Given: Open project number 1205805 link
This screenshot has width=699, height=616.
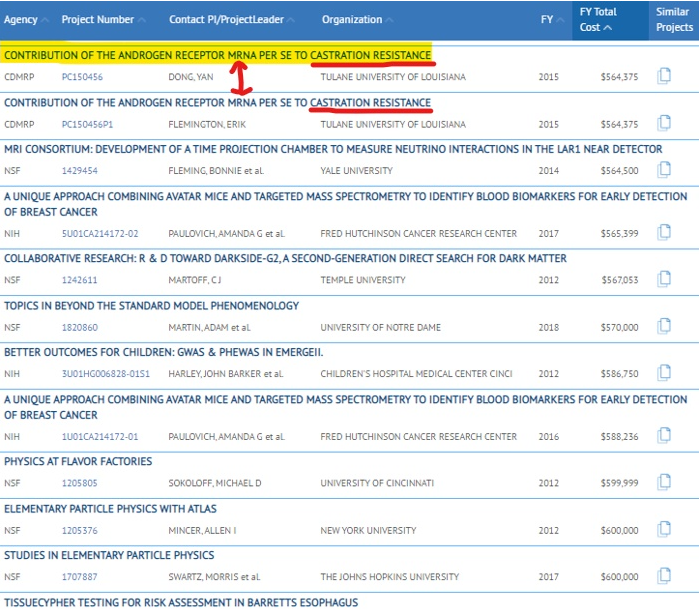Looking at the screenshot, I should [x=79, y=483].
